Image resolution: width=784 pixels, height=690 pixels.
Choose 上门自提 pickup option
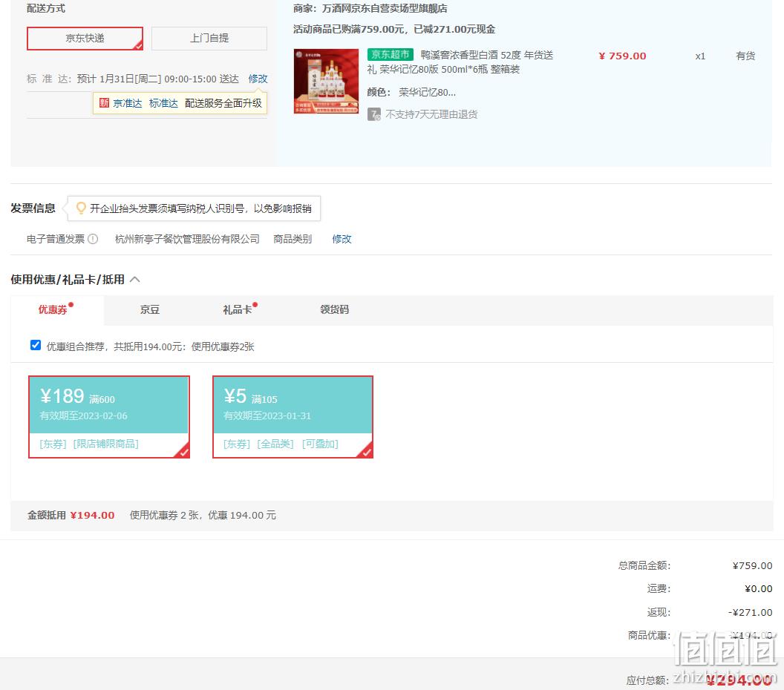tap(209, 39)
